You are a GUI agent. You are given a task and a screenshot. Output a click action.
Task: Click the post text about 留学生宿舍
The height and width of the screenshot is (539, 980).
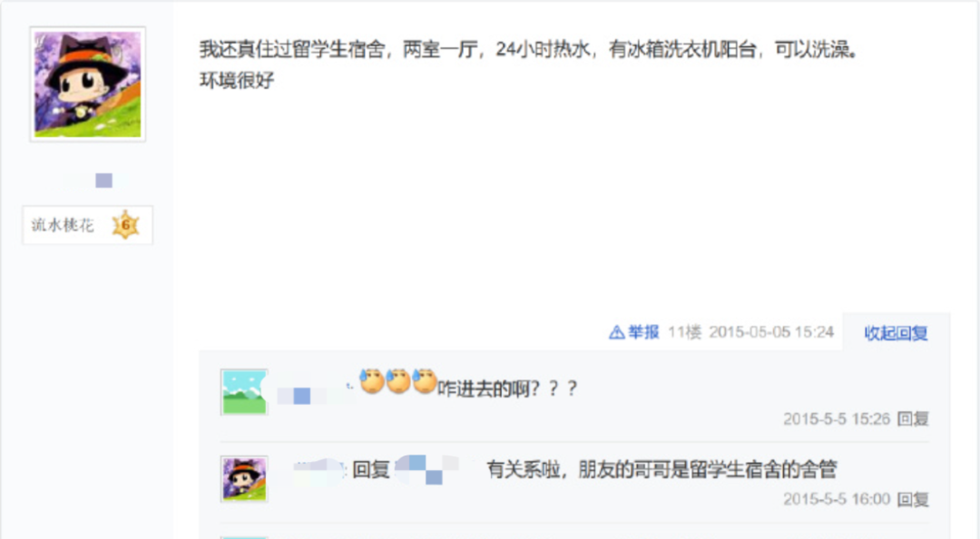coord(529,64)
